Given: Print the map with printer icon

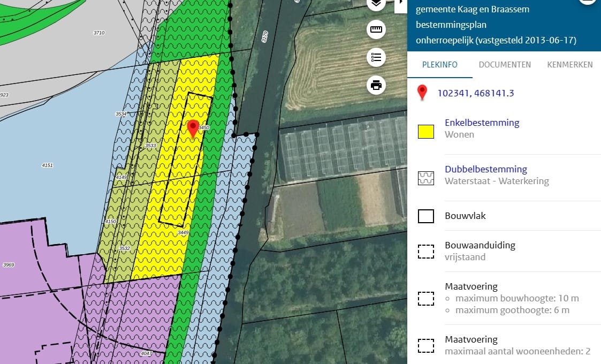Looking at the screenshot, I should coord(376,85).
